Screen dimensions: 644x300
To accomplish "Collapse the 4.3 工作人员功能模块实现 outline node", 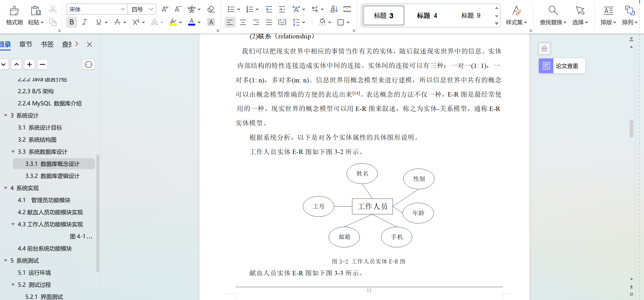I will pyautogui.click(x=13, y=224).
